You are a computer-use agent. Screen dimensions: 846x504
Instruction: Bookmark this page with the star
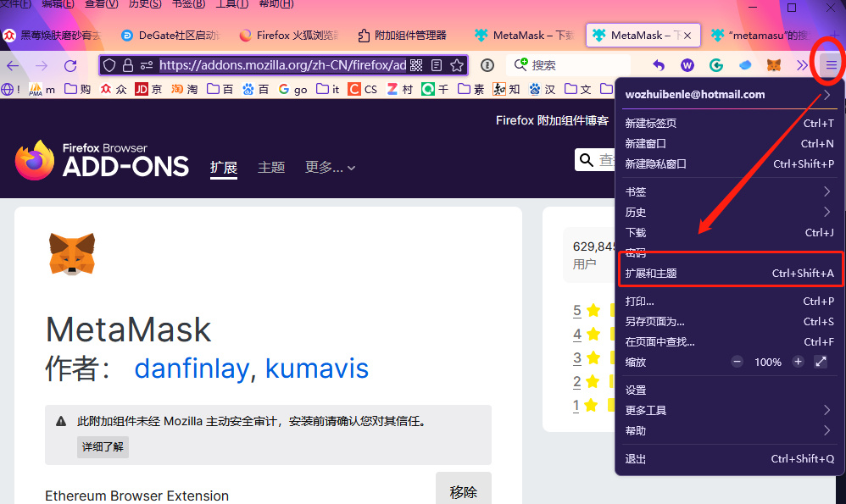pyautogui.click(x=457, y=65)
